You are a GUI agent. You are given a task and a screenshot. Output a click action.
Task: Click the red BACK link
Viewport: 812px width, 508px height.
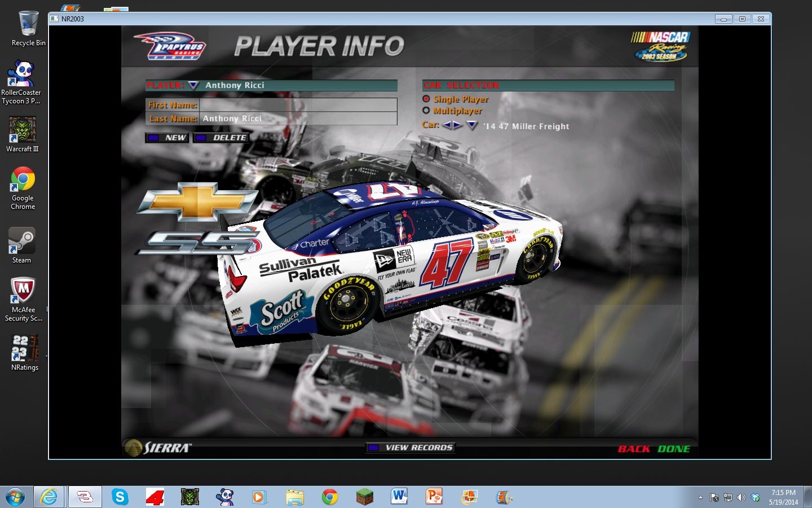(x=634, y=449)
